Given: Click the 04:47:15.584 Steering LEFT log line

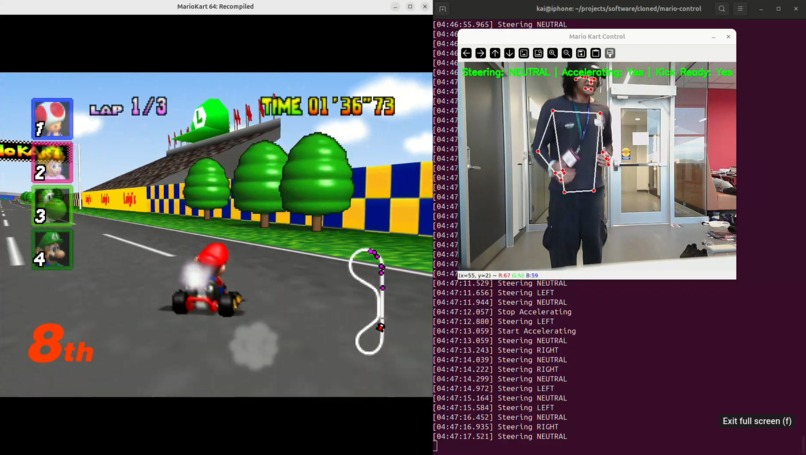Looking at the screenshot, I should [493, 408].
